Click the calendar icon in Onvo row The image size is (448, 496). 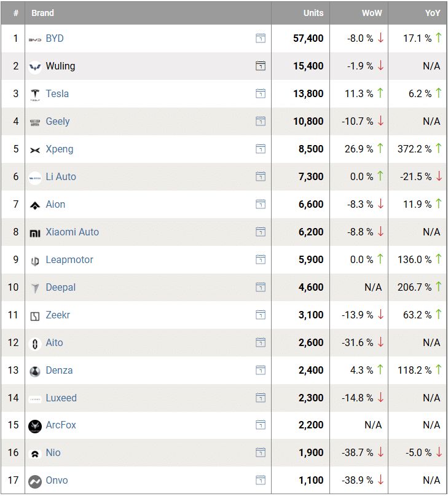coord(261,480)
